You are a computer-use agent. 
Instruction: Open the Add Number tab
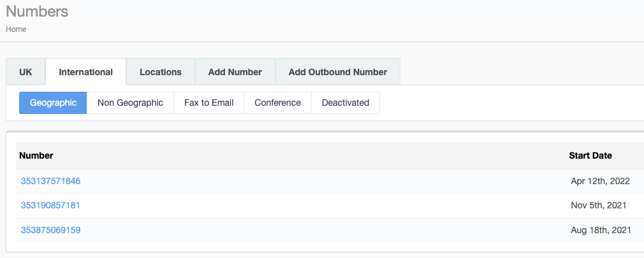point(235,72)
